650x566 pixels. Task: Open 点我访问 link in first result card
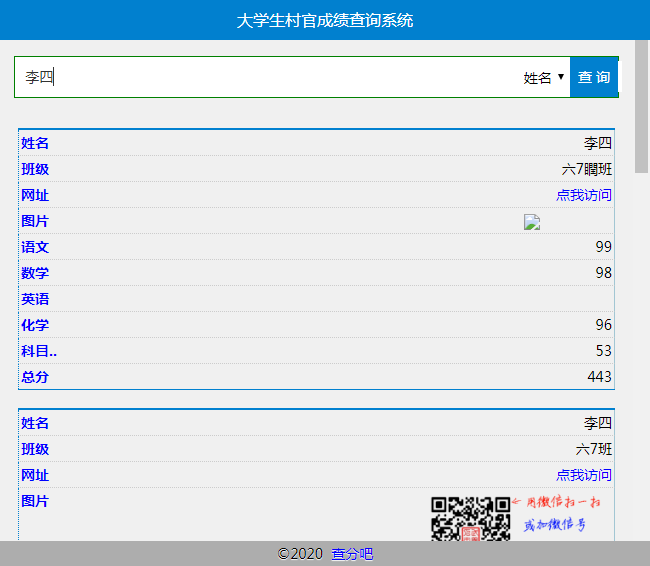(584, 195)
